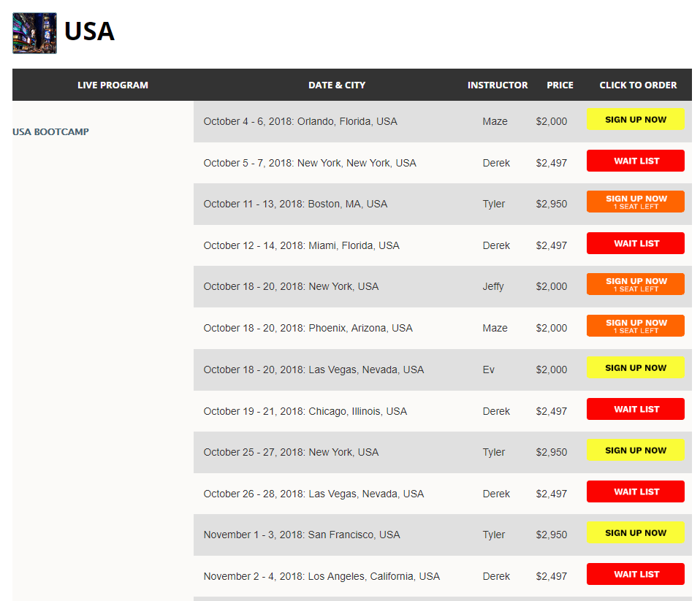The width and height of the screenshot is (700, 601).
Task: Join wait list for Miami, Florida bootcamp
Action: pyautogui.click(x=635, y=243)
